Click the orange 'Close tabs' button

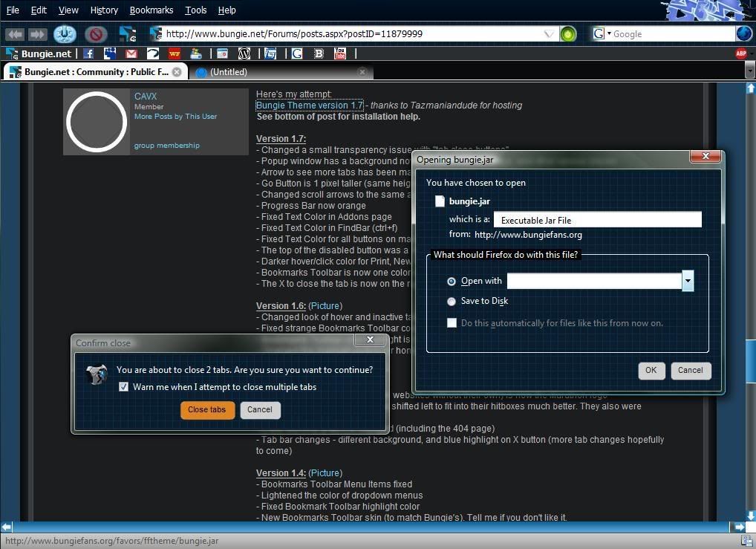(207, 410)
